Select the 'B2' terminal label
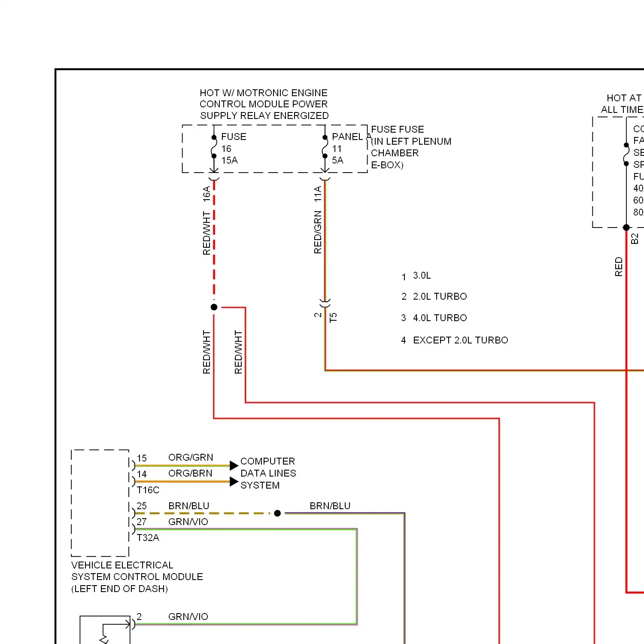Viewport: 644px width, 644px height. pyautogui.click(x=635, y=239)
